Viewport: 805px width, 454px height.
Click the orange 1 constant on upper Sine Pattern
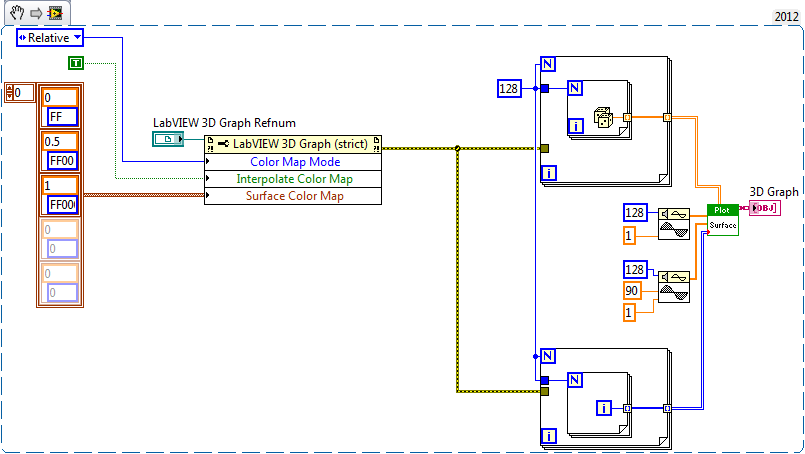coord(629,236)
